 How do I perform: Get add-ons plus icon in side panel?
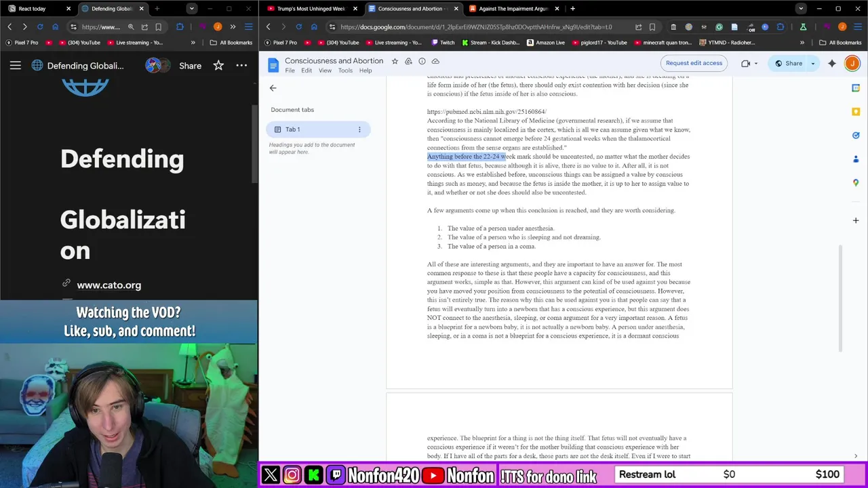(x=856, y=220)
